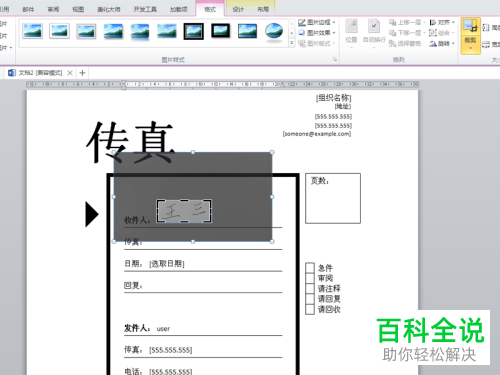Select the 格式 picture format tab
Screen dimensions: 500x375
[x=210, y=9]
